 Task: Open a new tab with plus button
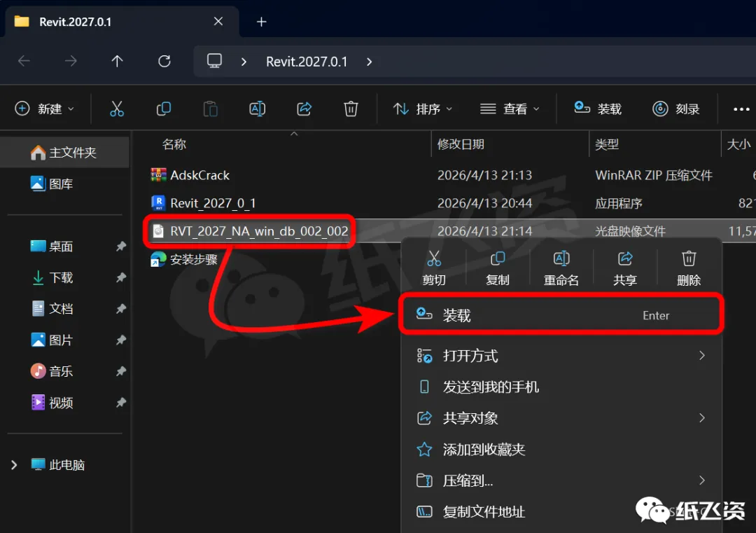click(x=261, y=22)
